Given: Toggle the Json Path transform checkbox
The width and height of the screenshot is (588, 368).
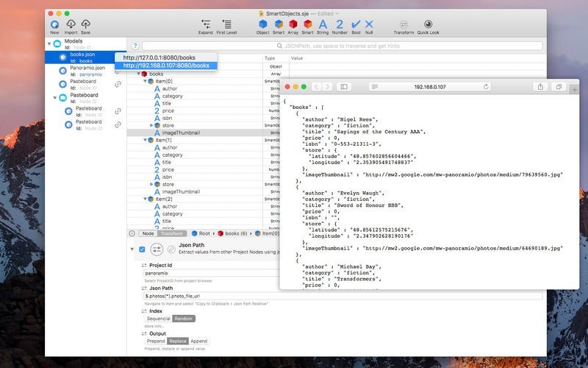Looking at the screenshot, I should [x=142, y=250].
